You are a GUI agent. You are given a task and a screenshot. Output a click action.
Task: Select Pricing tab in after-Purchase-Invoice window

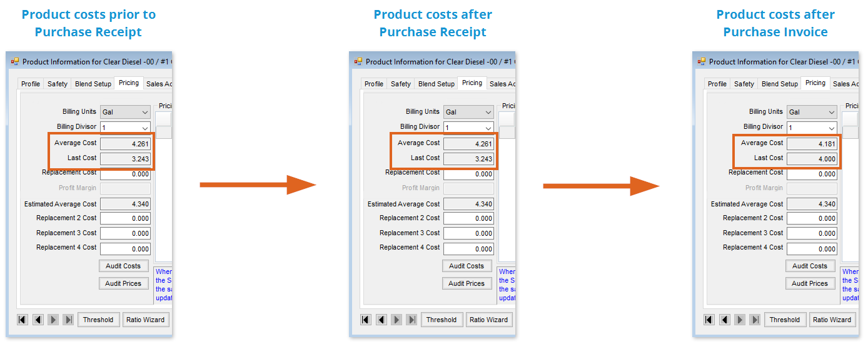click(815, 83)
